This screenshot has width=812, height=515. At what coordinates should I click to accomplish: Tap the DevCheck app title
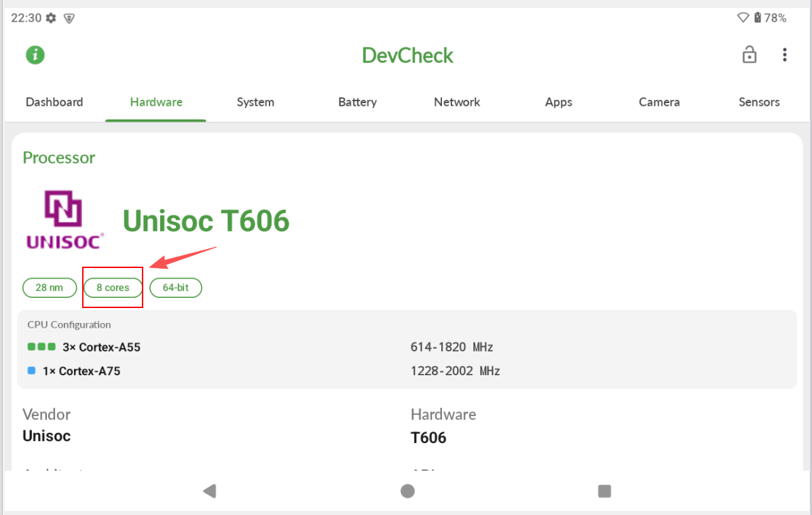click(407, 56)
